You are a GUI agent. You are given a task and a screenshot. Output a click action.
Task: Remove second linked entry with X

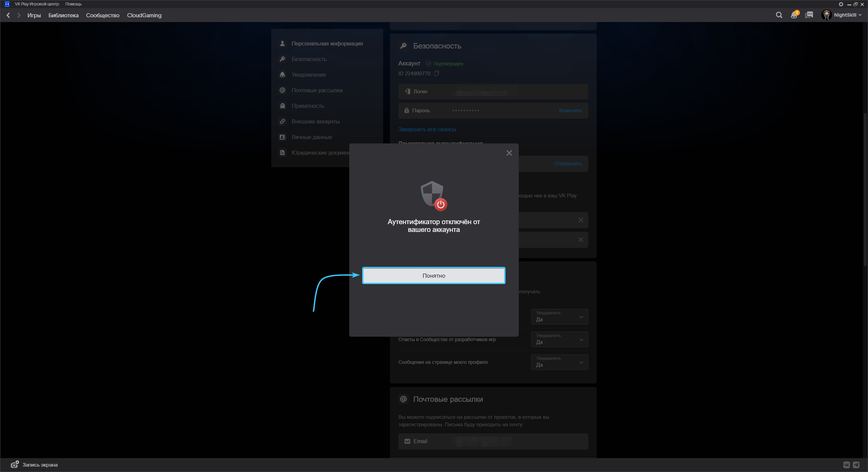pos(580,240)
